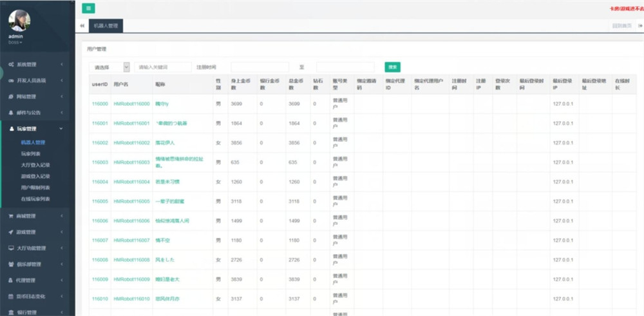Click the exit arrow icon at top right

[640, 26]
